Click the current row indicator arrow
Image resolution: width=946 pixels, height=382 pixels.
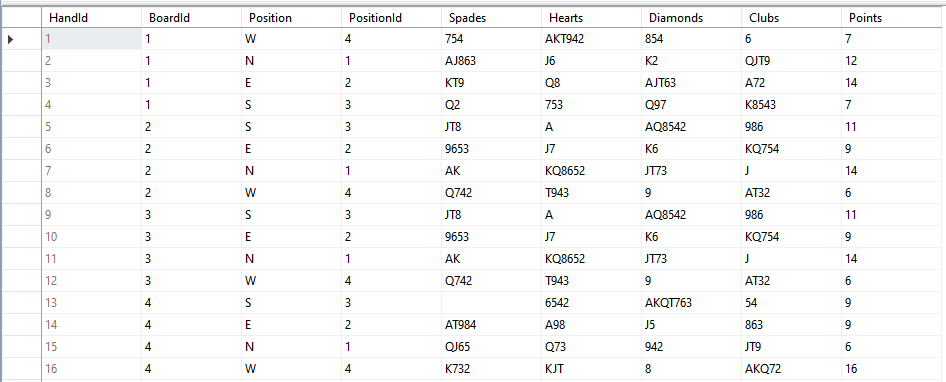pos(10,39)
